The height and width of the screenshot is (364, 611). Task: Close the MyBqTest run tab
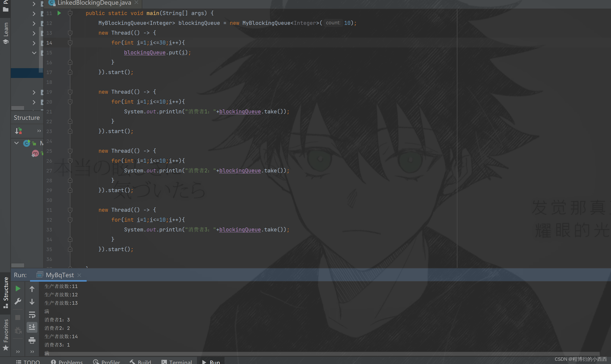[x=79, y=275]
